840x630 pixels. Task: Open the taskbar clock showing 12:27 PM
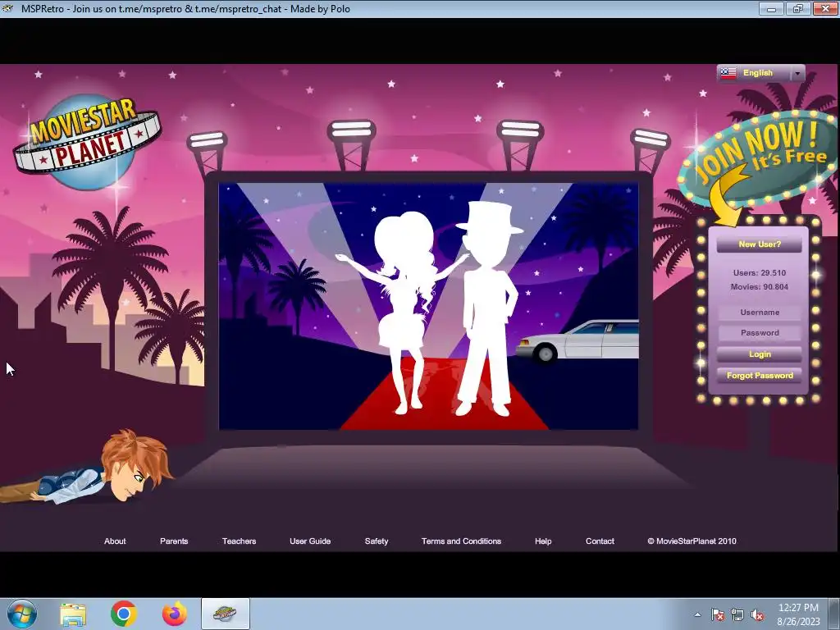798,614
